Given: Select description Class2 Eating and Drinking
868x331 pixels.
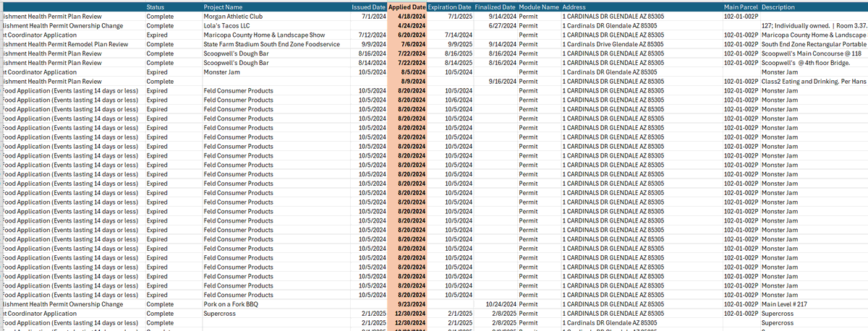Looking at the screenshot, I should coord(814,82).
